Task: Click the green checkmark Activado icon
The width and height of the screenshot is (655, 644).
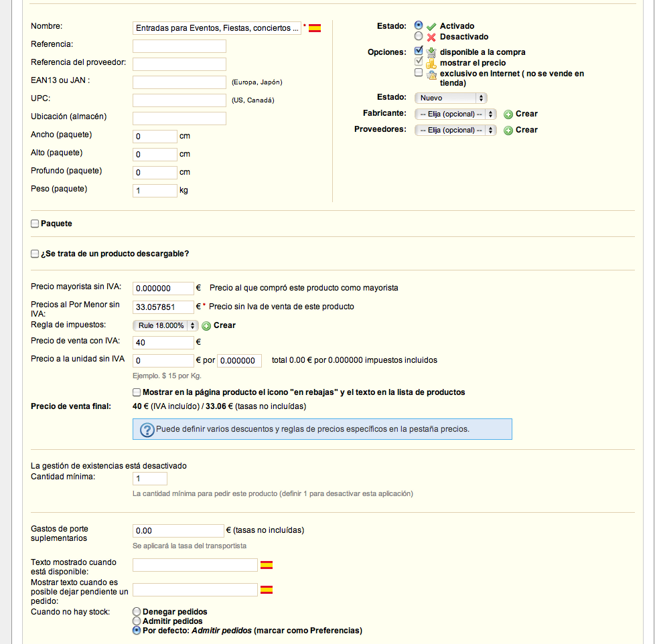Action: pyautogui.click(x=431, y=27)
